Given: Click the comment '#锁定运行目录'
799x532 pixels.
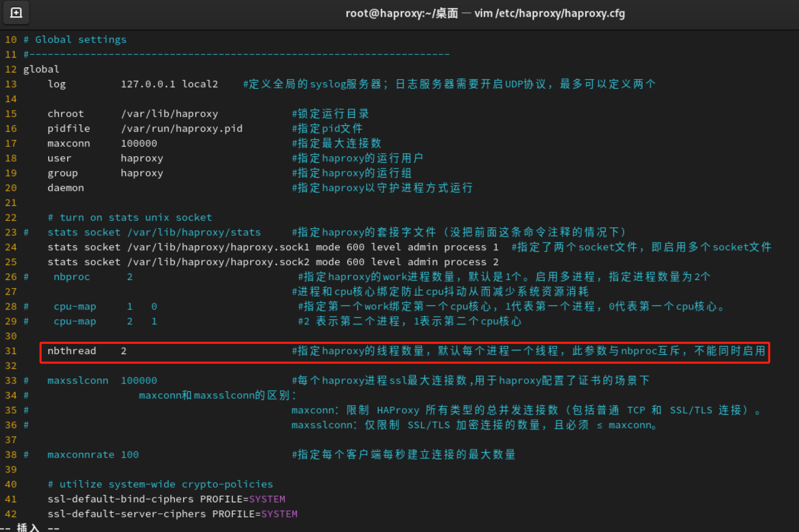Looking at the screenshot, I should click(x=330, y=114).
